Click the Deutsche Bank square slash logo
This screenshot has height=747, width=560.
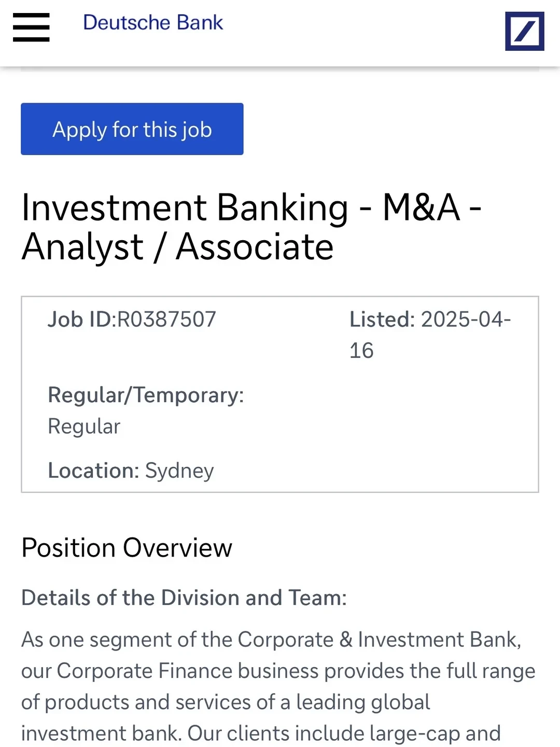[x=524, y=31]
